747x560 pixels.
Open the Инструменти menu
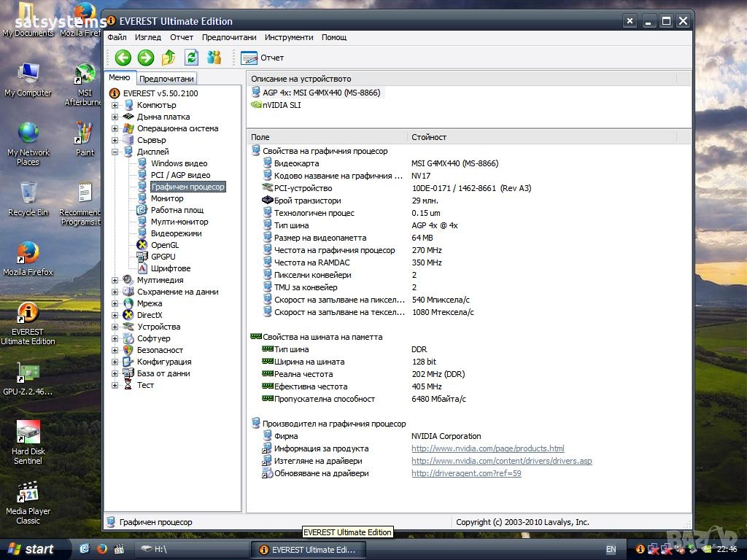coord(289,37)
